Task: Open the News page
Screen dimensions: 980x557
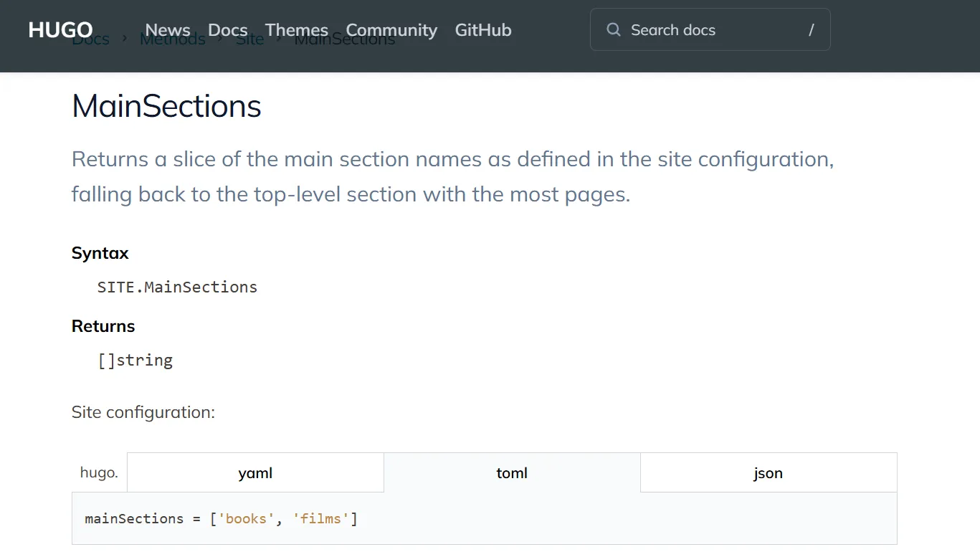Action: [x=168, y=30]
